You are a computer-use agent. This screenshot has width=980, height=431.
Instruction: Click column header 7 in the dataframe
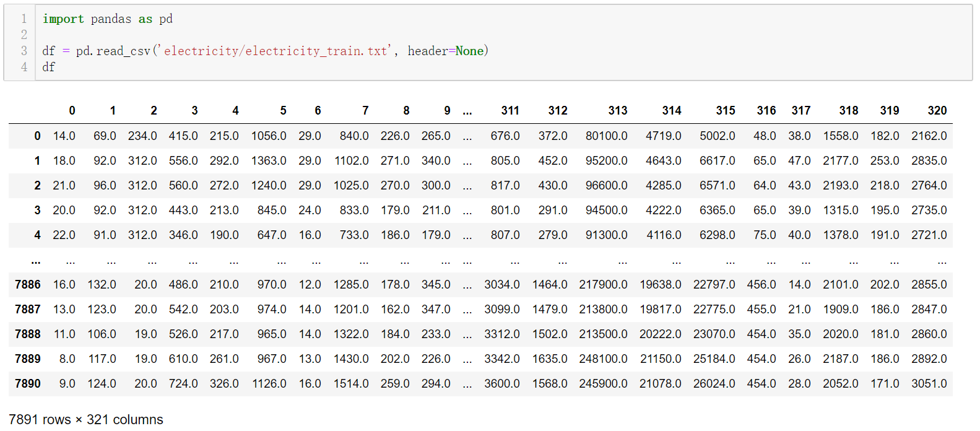click(x=365, y=111)
